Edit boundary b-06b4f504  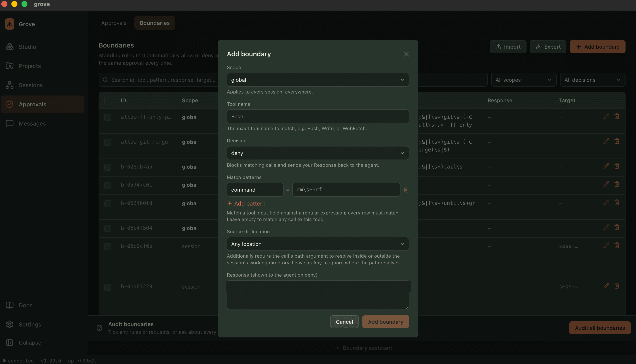[606, 227]
